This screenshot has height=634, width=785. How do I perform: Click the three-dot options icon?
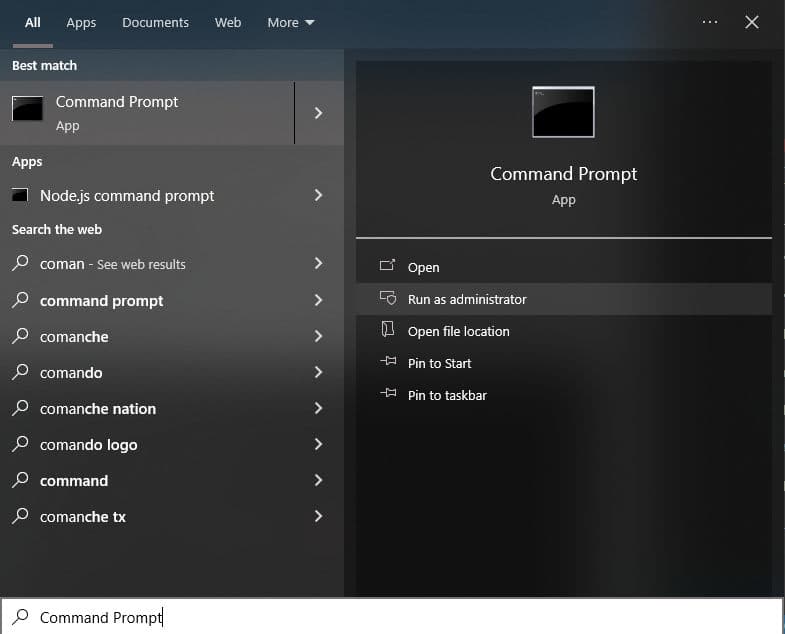click(710, 22)
